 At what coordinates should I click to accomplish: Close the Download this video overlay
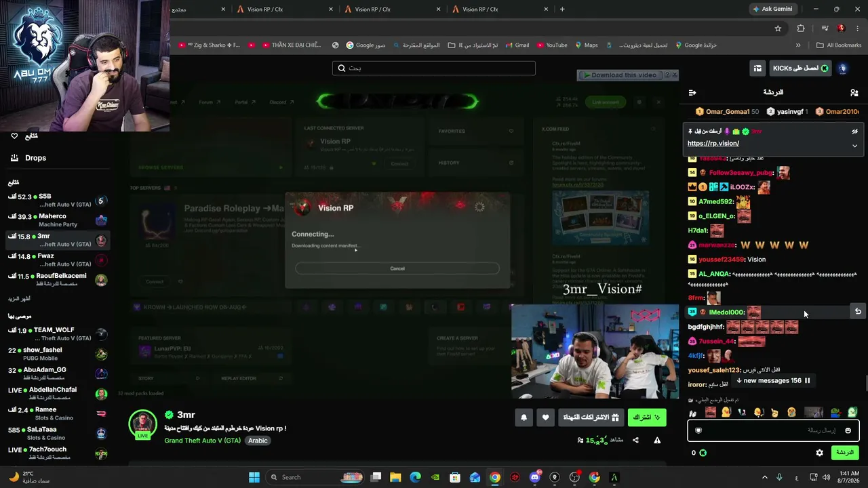(674, 75)
